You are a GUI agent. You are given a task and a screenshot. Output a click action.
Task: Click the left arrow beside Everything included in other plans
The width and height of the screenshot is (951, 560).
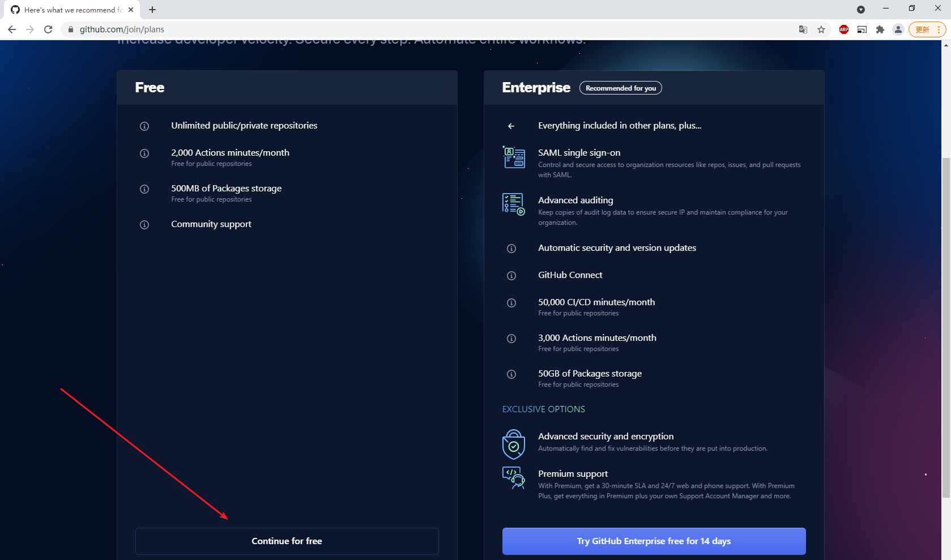511,126
